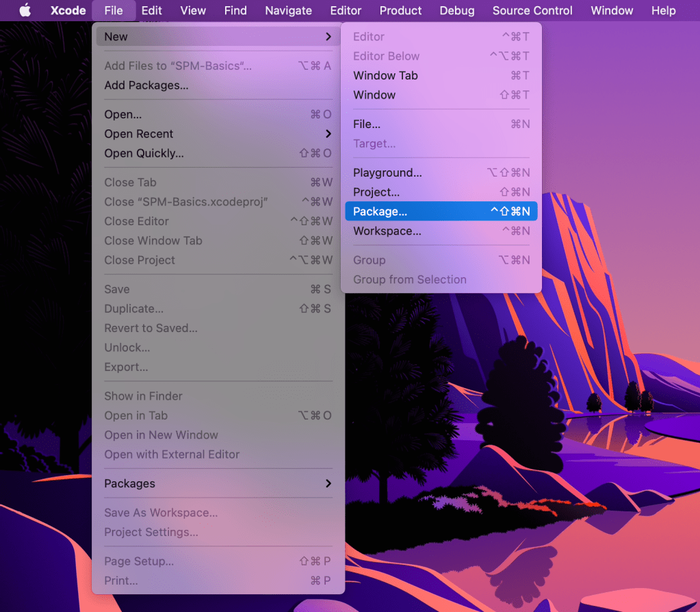700x612 pixels.
Task: Click the Apple logo menu icon
Action: [25, 10]
